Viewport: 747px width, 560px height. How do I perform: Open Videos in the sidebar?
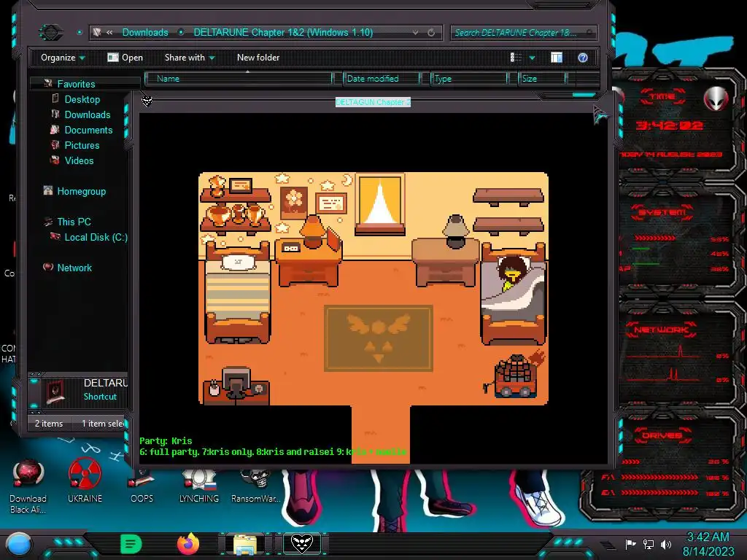click(79, 160)
